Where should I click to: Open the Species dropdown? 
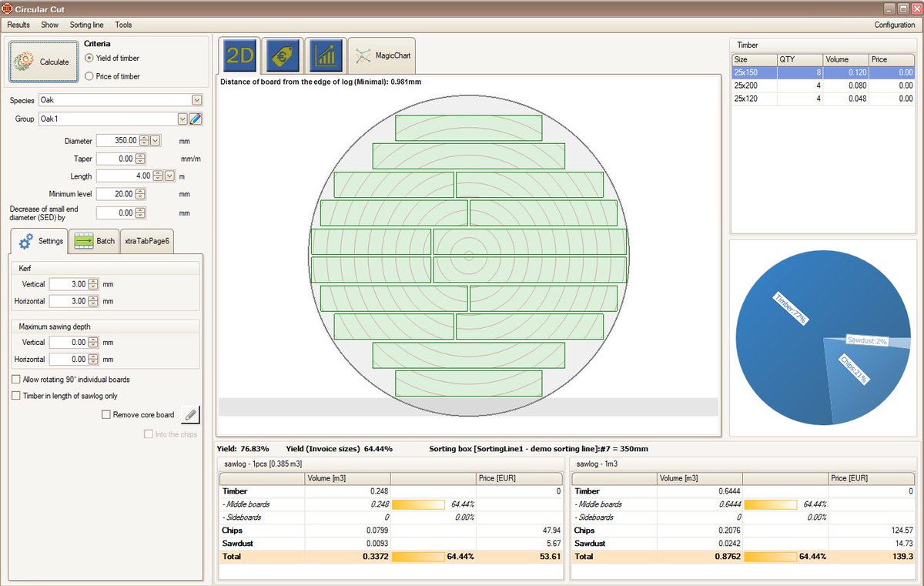coord(197,100)
